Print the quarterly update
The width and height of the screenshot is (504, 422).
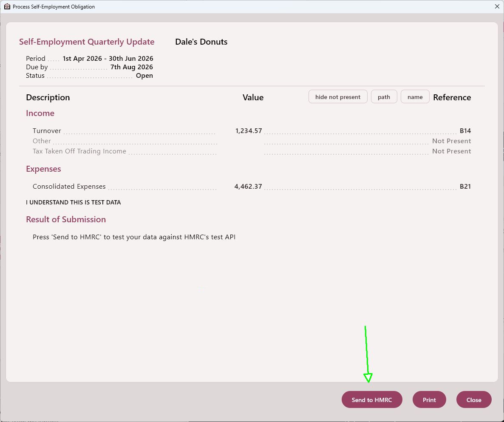point(429,400)
